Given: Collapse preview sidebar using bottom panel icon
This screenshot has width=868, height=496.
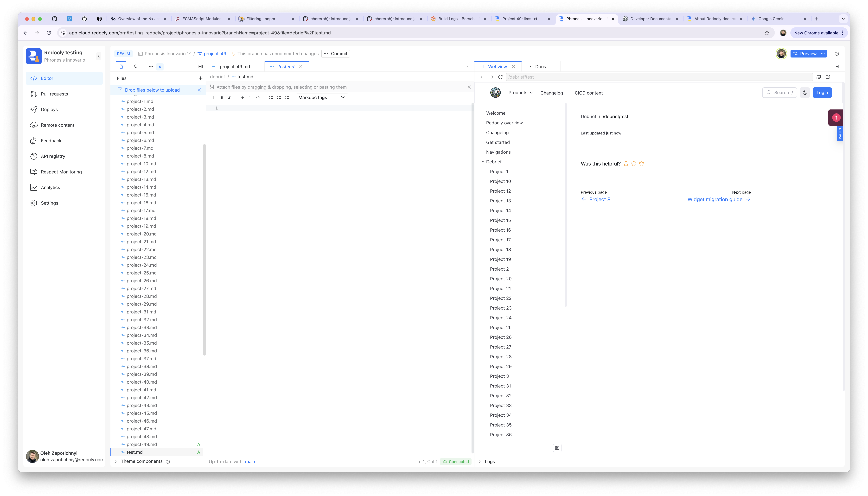Looking at the screenshot, I should 557,448.
